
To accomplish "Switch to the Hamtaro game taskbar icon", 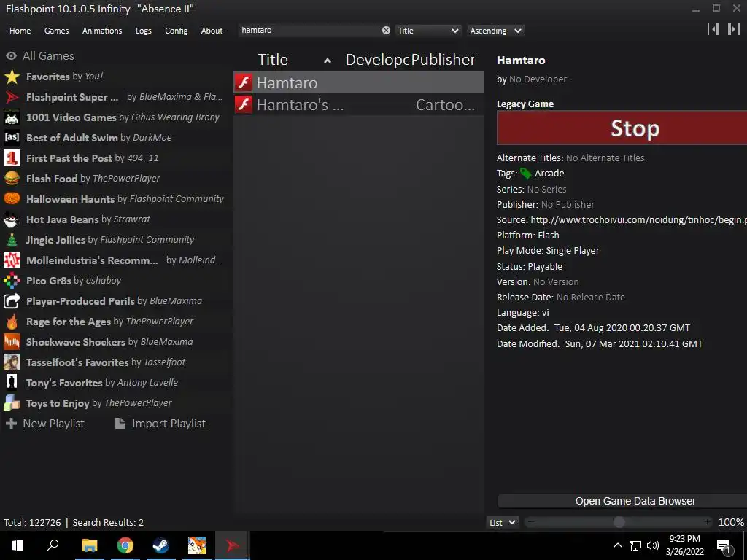I will [196, 545].
